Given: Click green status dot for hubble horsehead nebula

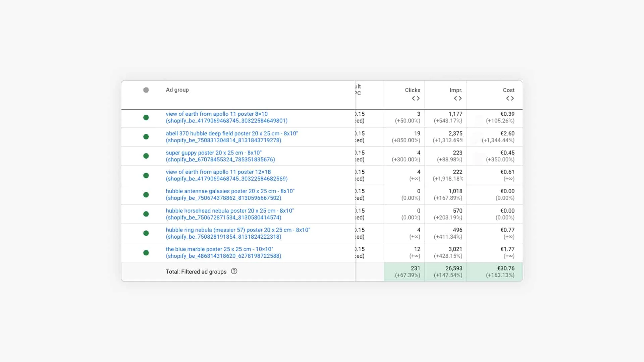Looking at the screenshot, I should 146,214.
